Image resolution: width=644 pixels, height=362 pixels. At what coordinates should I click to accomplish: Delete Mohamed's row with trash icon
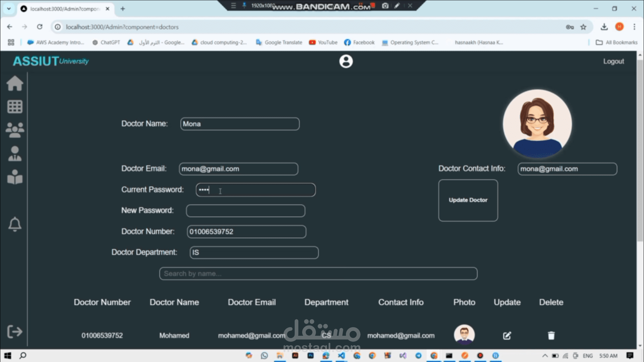click(x=551, y=336)
